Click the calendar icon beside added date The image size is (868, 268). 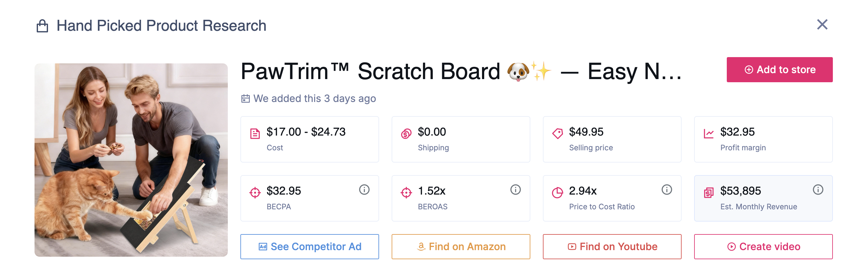(x=245, y=99)
